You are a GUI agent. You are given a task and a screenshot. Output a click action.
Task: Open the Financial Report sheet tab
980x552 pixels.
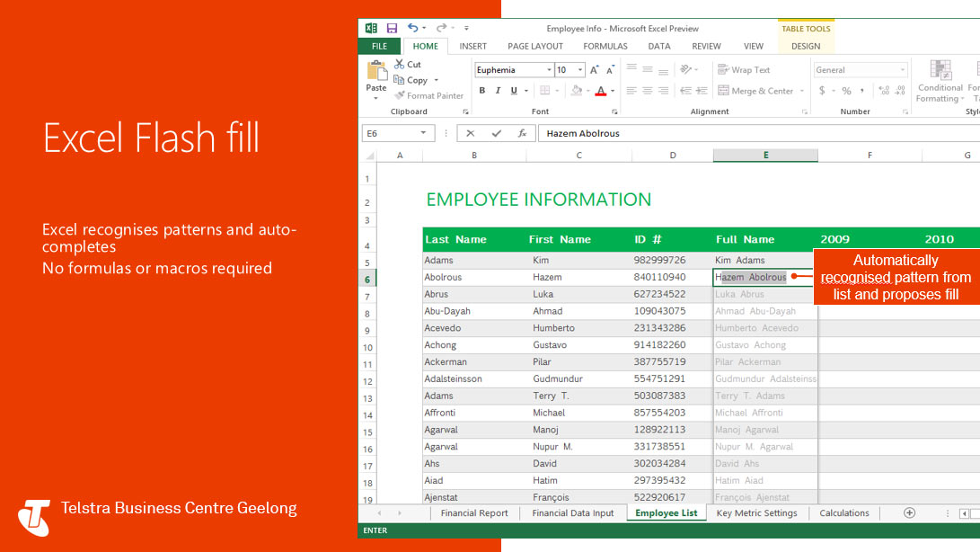coord(473,513)
